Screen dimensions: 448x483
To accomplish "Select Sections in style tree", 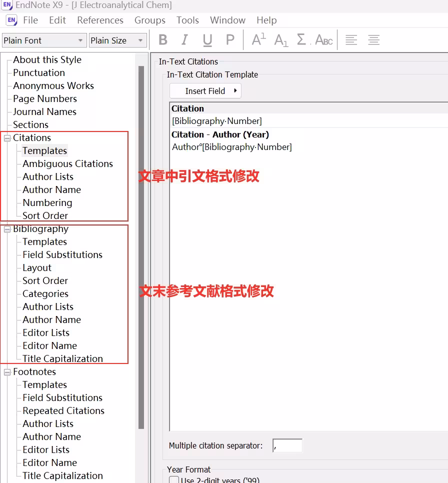I will point(30,125).
